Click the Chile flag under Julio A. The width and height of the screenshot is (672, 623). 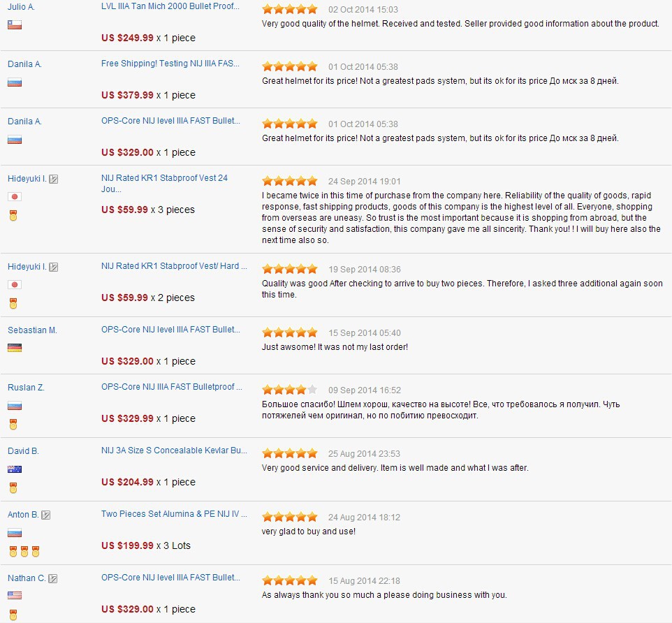coord(15,24)
